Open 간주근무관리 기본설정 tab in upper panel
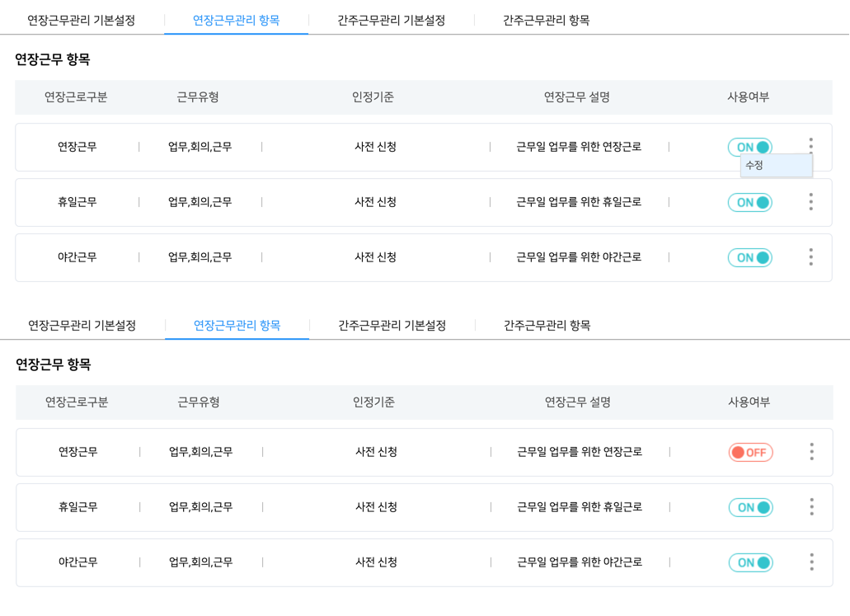Screen dimensions: 850x616 (391, 21)
